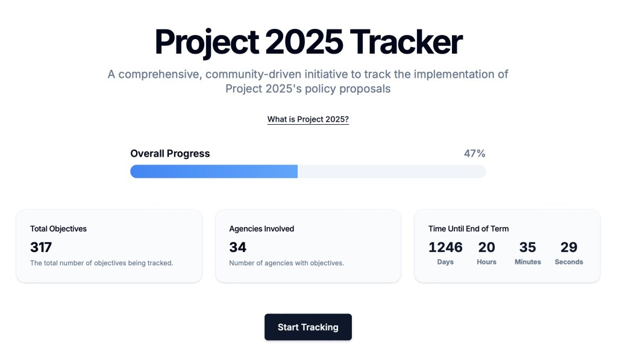Click the objectives being tracked description
The width and height of the screenshot is (617, 364).
pos(101,263)
